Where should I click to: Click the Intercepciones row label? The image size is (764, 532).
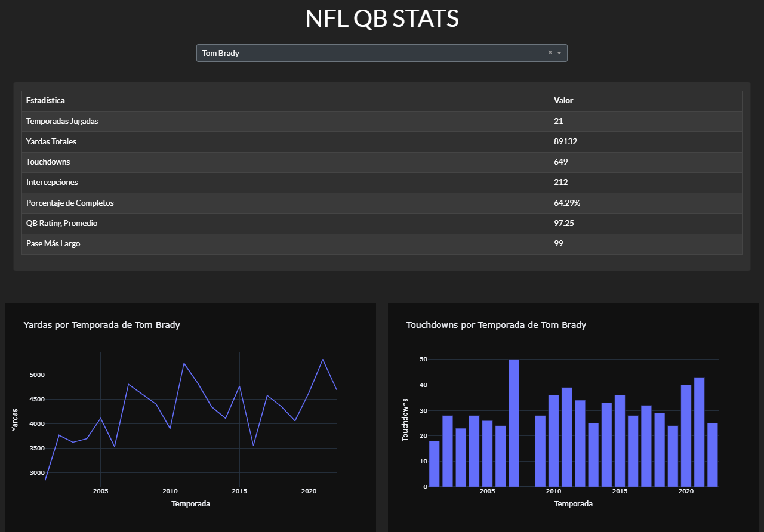click(52, 182)
